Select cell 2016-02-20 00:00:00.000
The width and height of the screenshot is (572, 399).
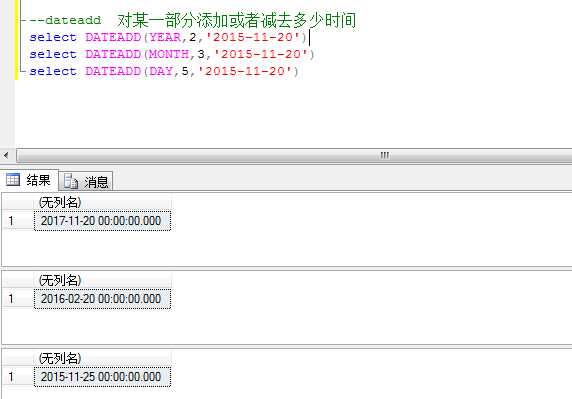(x=102, y=299)
